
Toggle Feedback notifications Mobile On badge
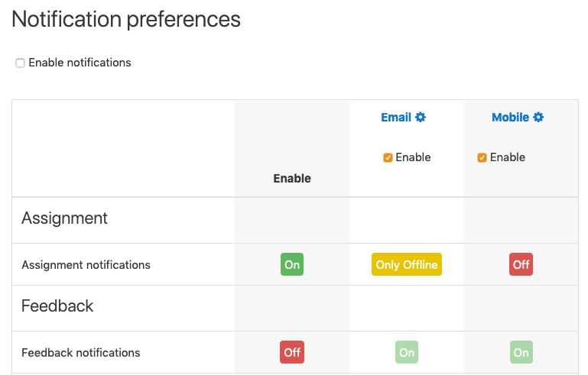521,352
